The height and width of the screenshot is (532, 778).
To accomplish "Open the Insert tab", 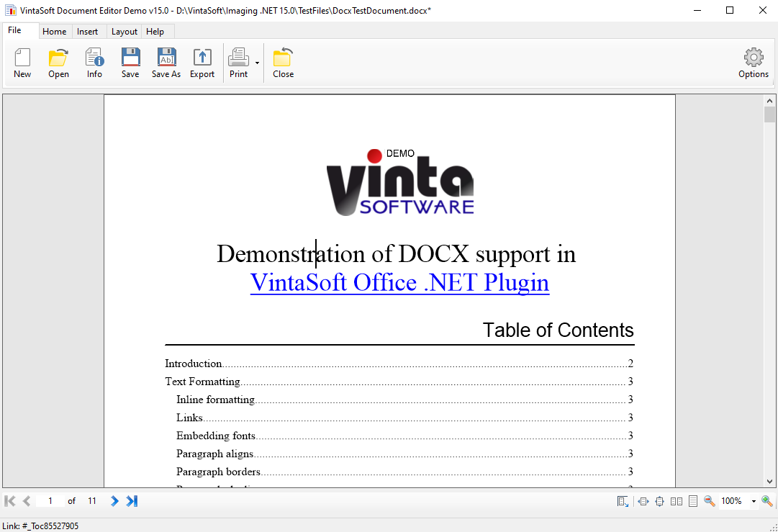I will pos(88,32).
